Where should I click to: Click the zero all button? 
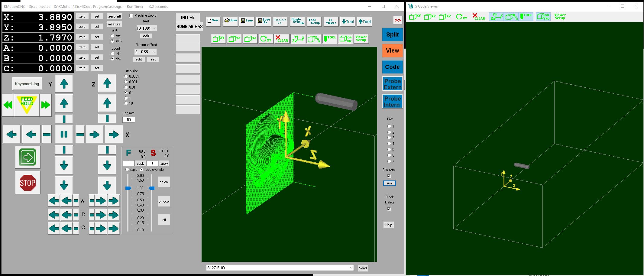(114, 16)
